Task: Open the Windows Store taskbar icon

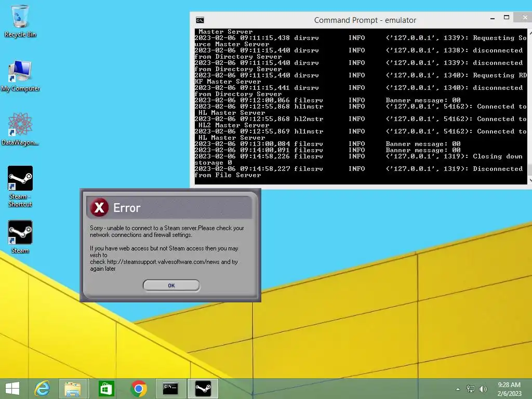Action: coord(106,389)
